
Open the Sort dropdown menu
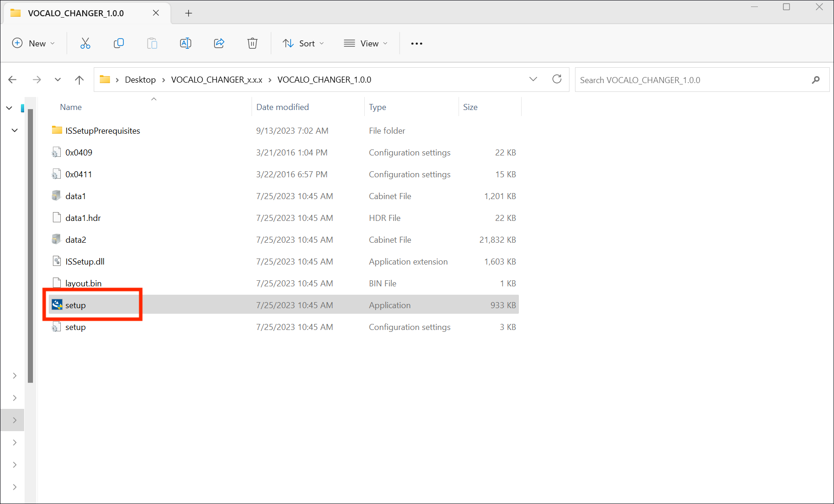click(304, 43)
